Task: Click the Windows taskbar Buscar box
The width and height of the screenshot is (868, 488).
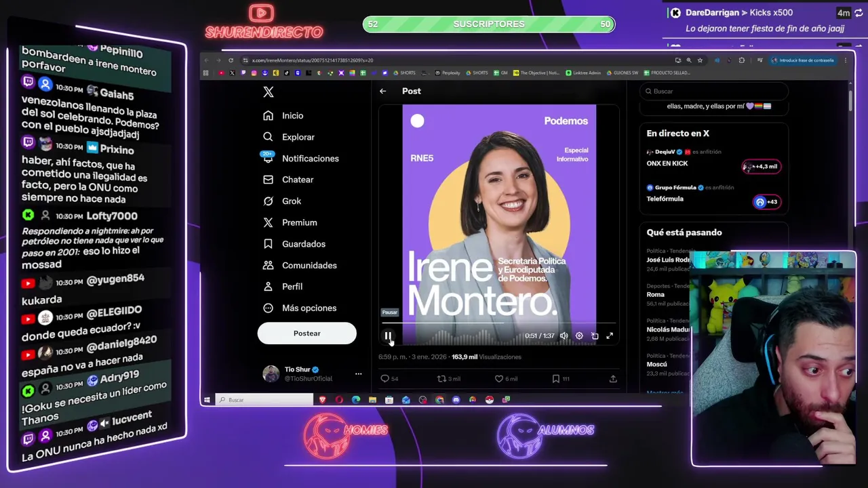Action: [264, 400]
